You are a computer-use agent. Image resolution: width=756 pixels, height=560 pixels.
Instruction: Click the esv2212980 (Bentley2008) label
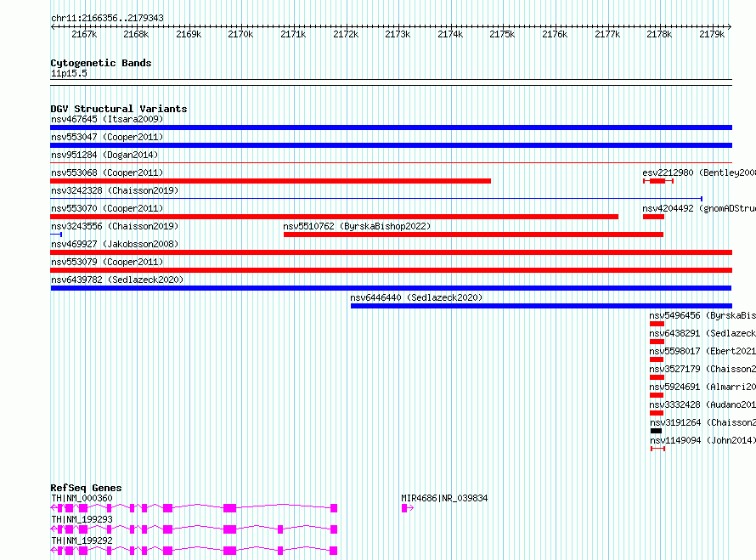pos(699,173)
